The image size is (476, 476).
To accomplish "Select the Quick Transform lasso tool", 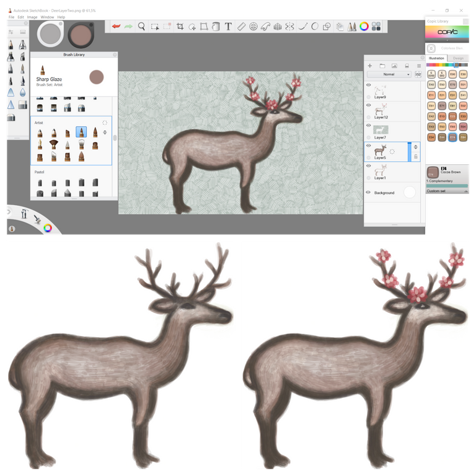I will pyautogui.click(x=192, y=27).
